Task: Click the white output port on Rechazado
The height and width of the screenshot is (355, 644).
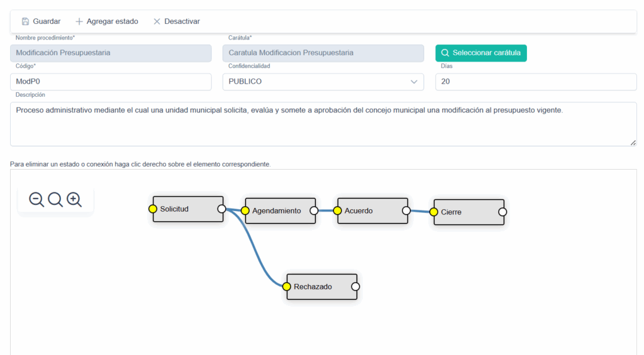Action: (355, 287)
